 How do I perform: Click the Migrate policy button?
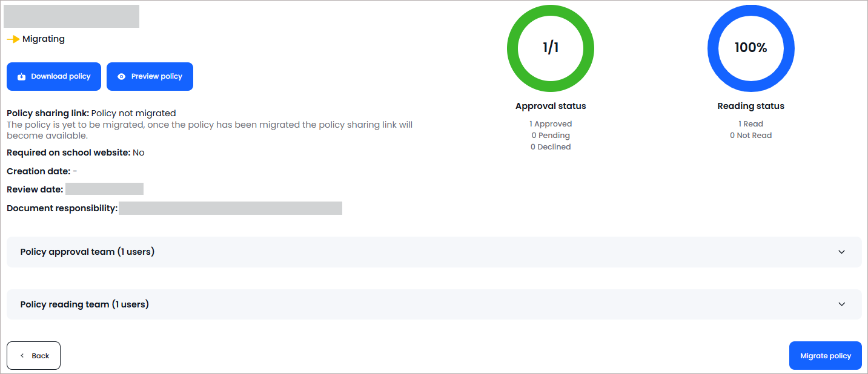[x=825, y=355]
